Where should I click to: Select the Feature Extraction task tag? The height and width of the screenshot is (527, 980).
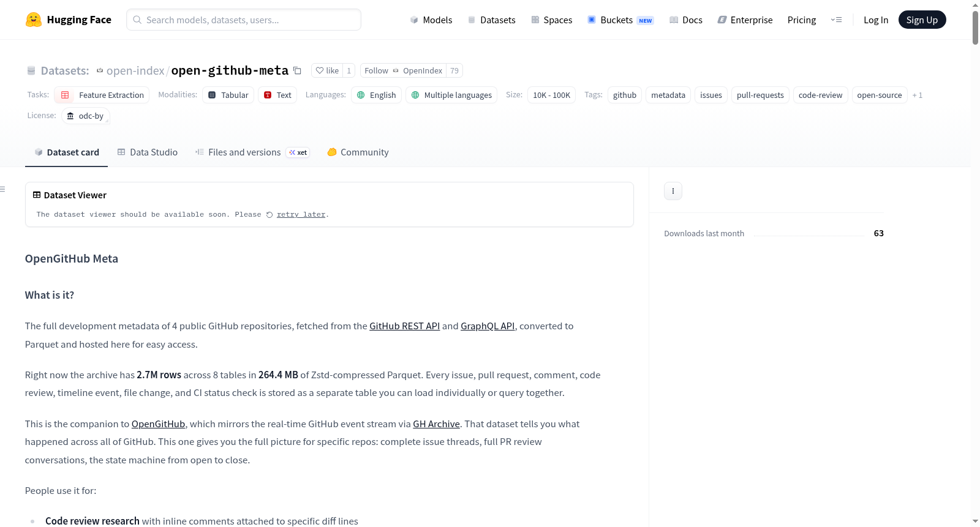pyautogui.click(x=102, y=95)
